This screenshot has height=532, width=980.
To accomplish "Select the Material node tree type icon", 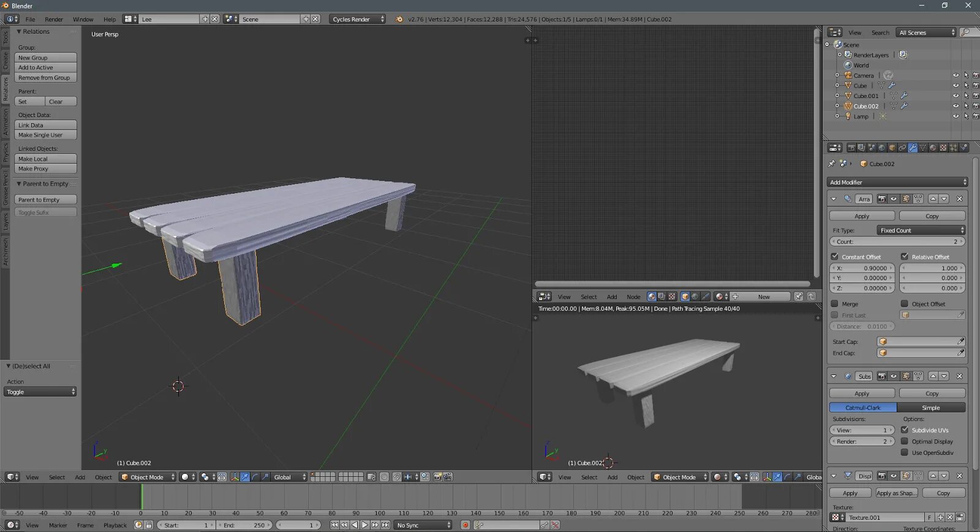I will (x=652, y=297).
